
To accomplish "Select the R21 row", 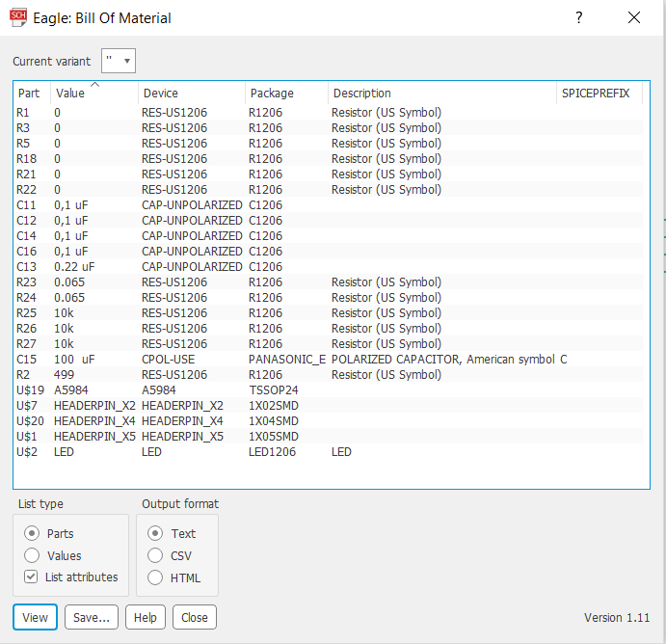I will pyautogui.click(x=329, y=174).
